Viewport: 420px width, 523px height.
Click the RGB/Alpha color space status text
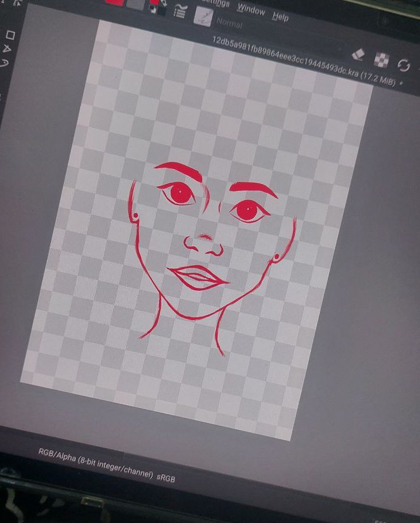click(96, 463)
